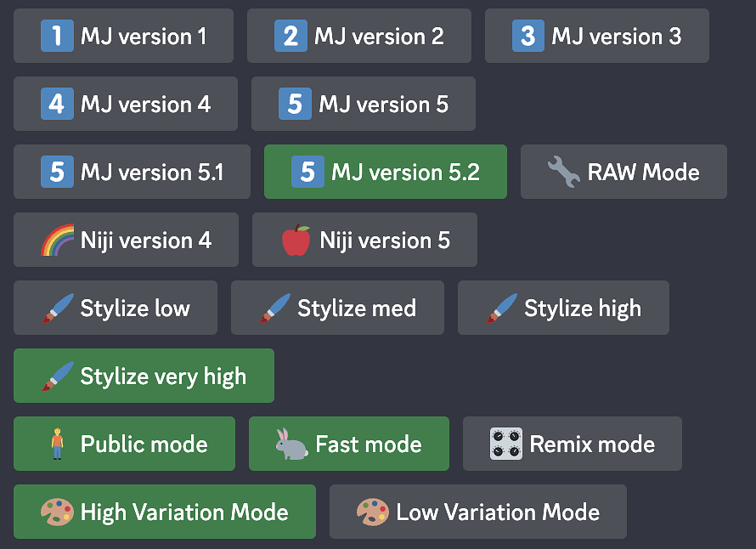Click the wrench icon on RAW Mode
This screenshot has width=756, height=549.
tap(564, 173)
